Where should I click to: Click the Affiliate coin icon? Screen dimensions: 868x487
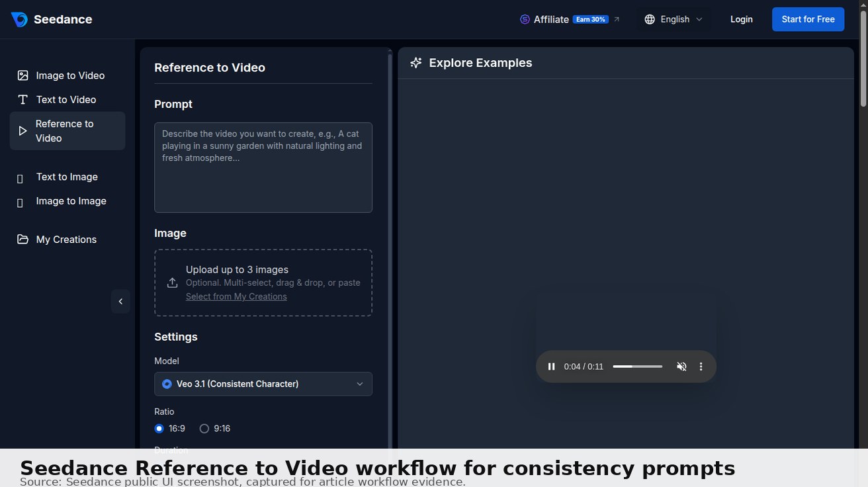(x=525, y=19)
